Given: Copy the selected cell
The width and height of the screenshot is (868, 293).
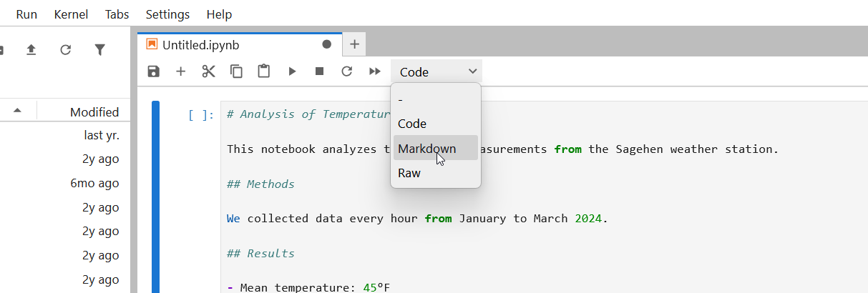Looking at the screenshot, I should coord(236,71).
